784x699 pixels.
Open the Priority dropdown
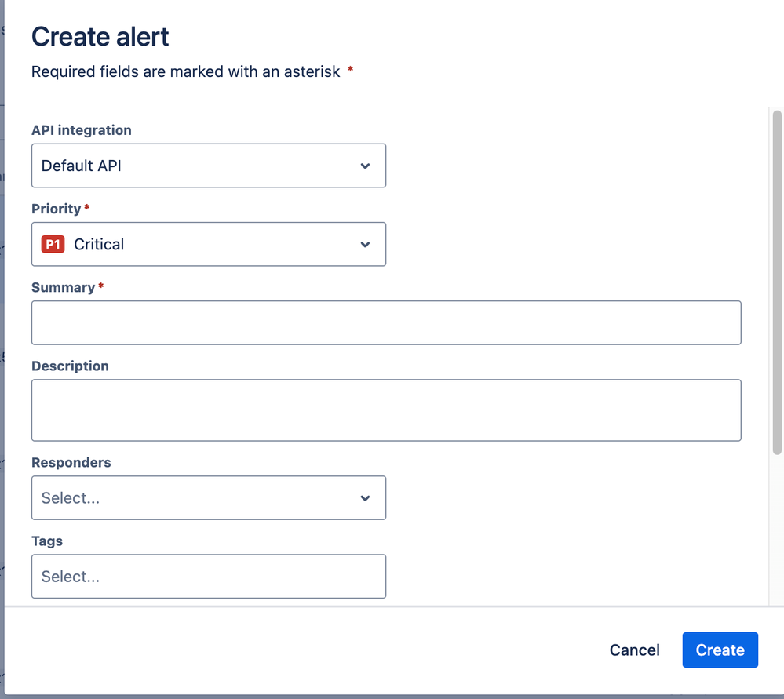(208, 244)
